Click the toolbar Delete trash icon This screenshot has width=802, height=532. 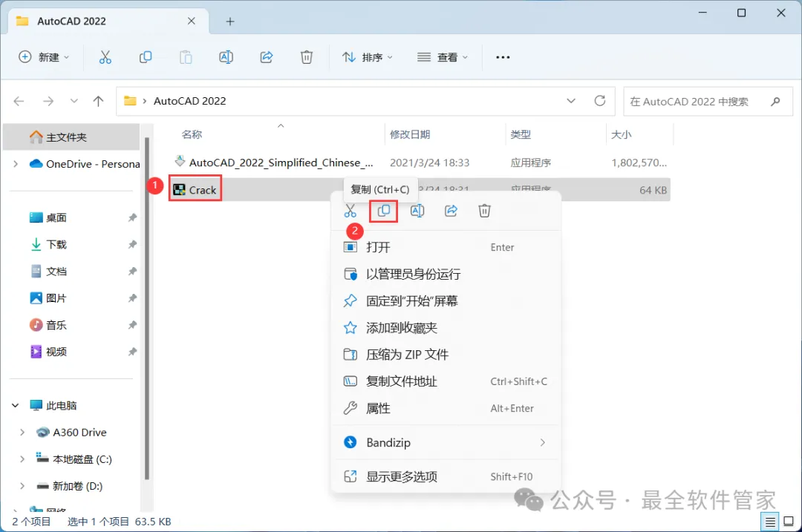(x=307, y=57)
